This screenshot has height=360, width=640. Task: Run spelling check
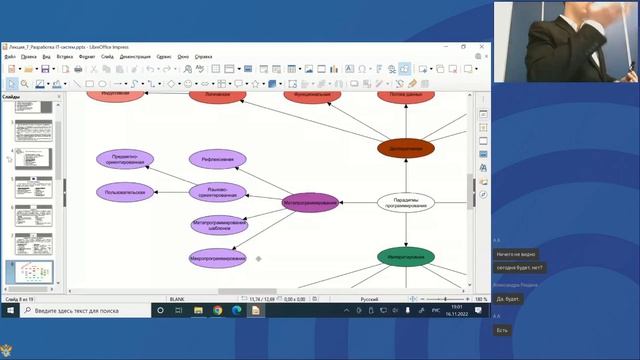point(200,69)
